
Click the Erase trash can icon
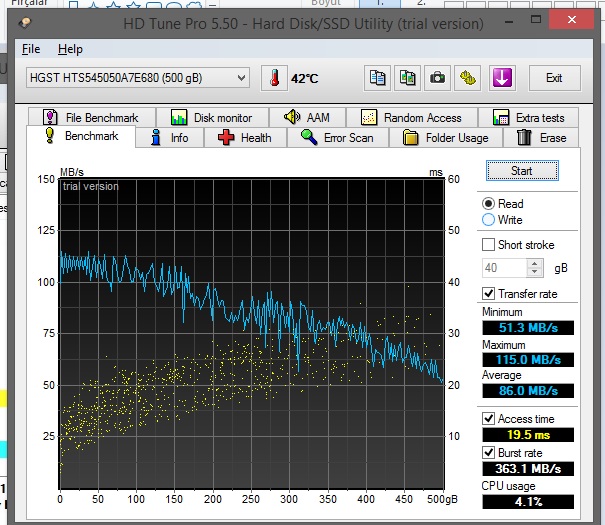coord(524,137)
